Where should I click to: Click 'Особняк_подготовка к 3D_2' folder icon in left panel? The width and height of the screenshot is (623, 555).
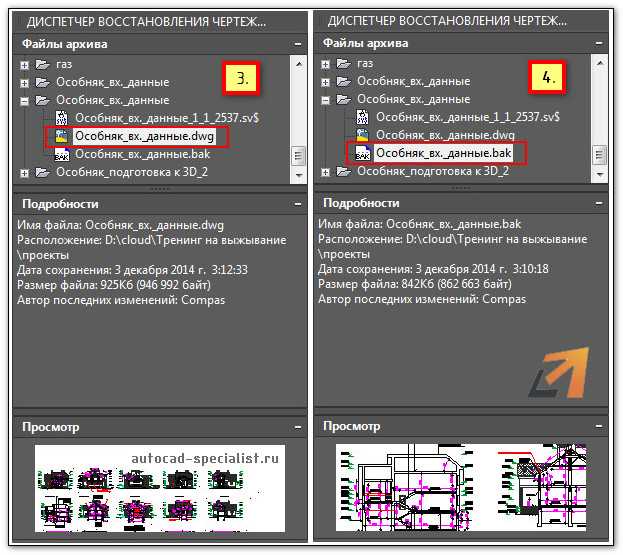click(x=42, y=172)
